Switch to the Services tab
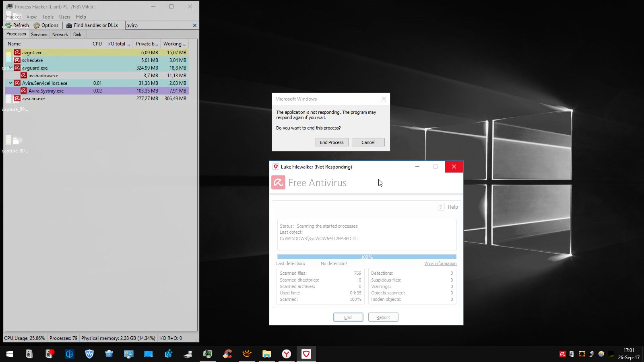The width and height of the screenshot is (644, 362). coord(39,35)
